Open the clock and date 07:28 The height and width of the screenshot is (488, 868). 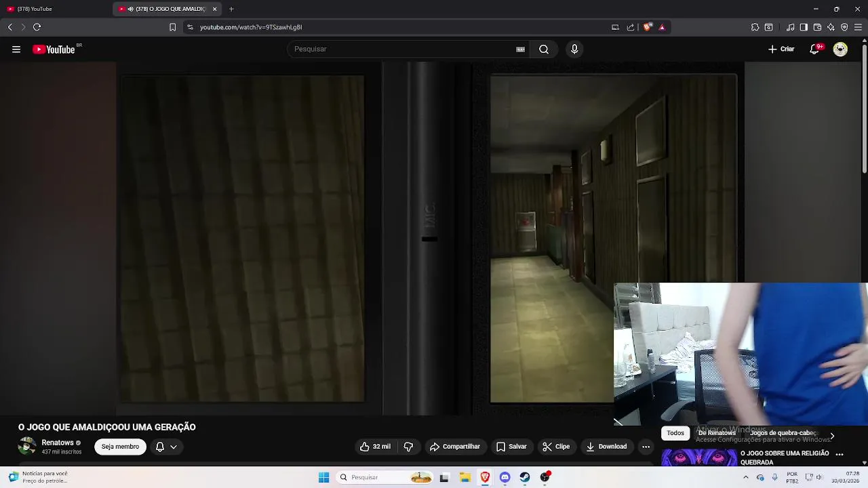coord(845,477)
